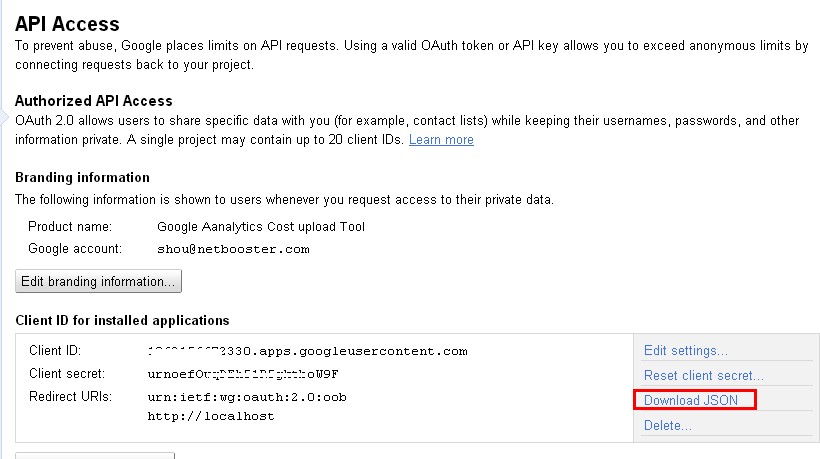Click the API Access page heading
The height and width of the screenshot is (459, 820).
coord(67,24)
